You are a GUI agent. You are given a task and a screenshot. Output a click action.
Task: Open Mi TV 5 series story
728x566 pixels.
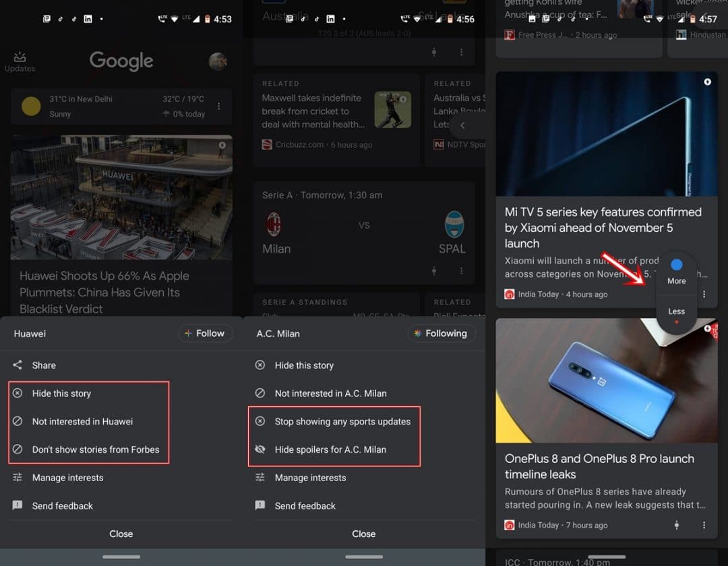point(603,228)
